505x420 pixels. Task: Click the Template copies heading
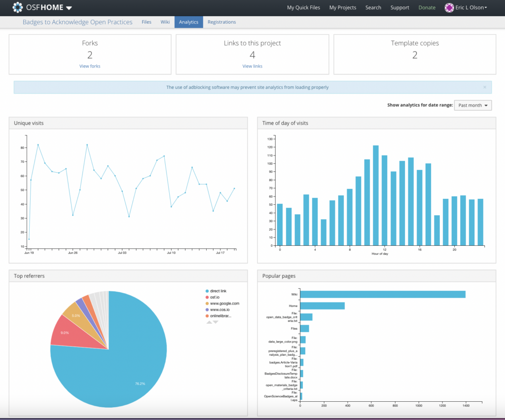tap(415, 43)
